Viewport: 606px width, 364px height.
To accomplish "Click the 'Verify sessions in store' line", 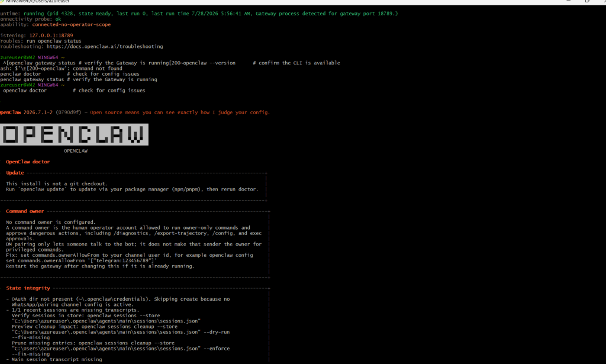I will [x=86, y=315].
